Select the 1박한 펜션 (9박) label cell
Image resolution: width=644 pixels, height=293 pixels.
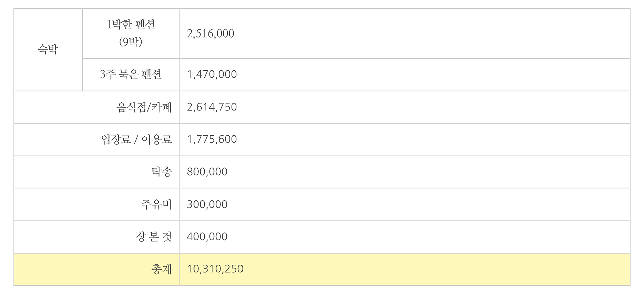click(131, 34)
